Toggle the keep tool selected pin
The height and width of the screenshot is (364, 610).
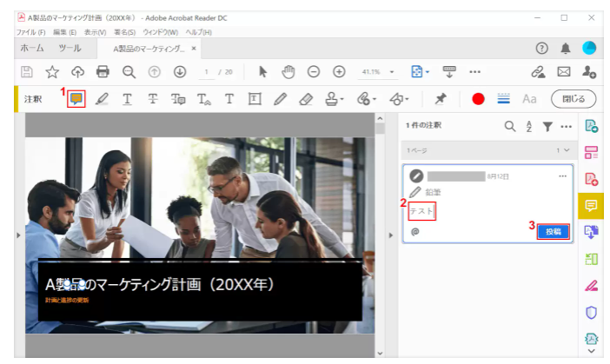click(x=441, y=99)
